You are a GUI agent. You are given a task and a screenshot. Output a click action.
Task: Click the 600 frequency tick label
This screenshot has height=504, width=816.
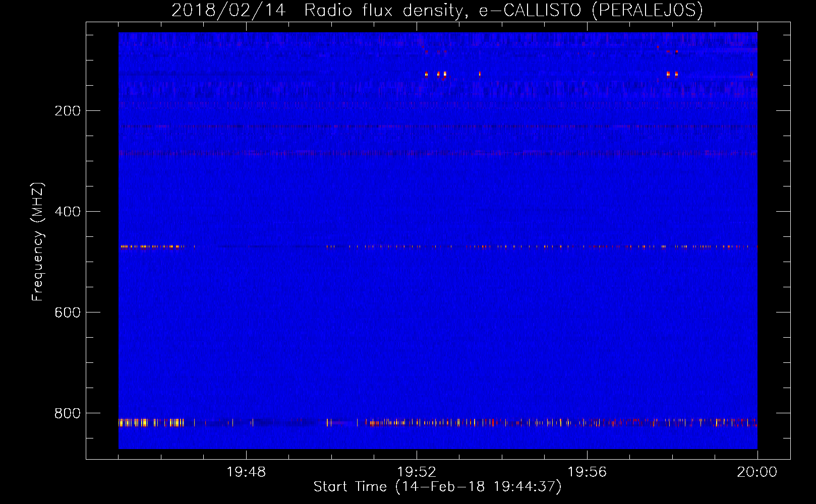[x=68, y=312]
